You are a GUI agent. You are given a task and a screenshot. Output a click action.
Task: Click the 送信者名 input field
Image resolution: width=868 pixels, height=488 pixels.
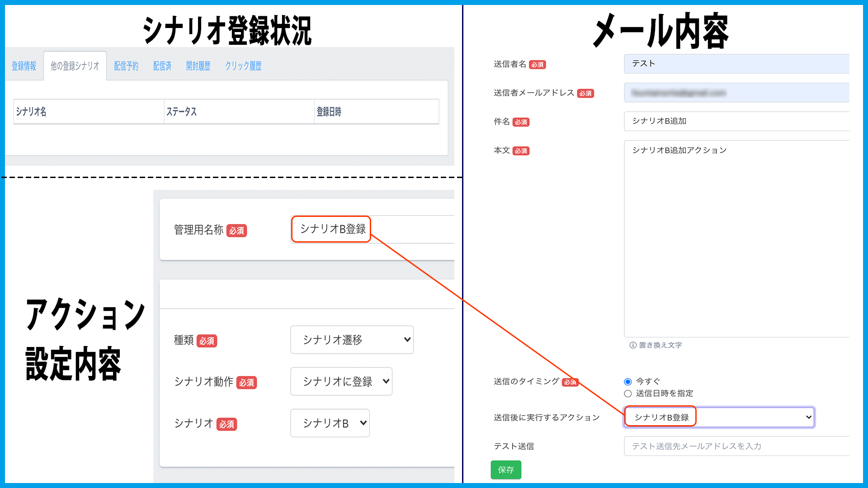[737, 64]
